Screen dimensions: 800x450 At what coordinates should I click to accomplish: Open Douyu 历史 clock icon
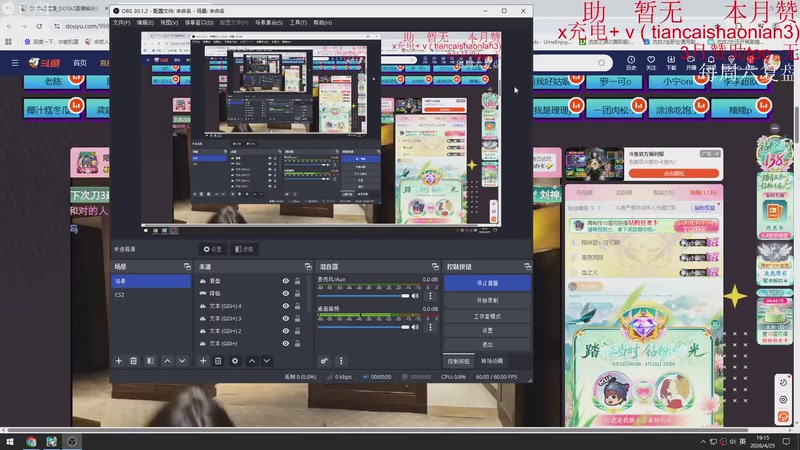pos(631,63)
